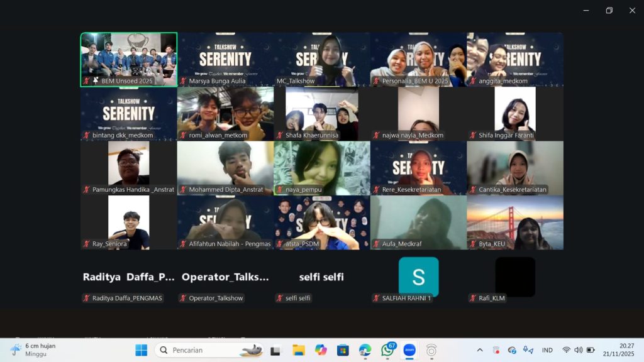Screen dimensions: 644x362
Task: Select the BEM Unsoed 2025 video tile
Action: tap(129, 59)
